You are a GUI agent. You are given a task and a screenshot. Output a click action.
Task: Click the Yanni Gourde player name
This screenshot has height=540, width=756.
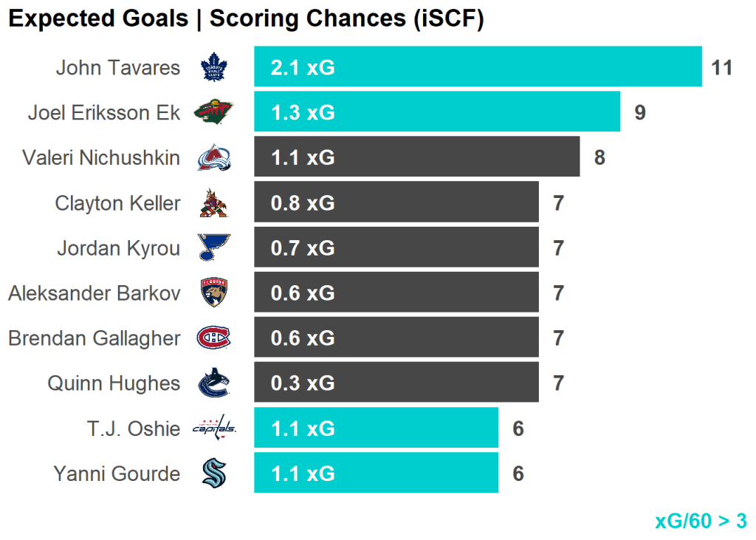[117, 473]
